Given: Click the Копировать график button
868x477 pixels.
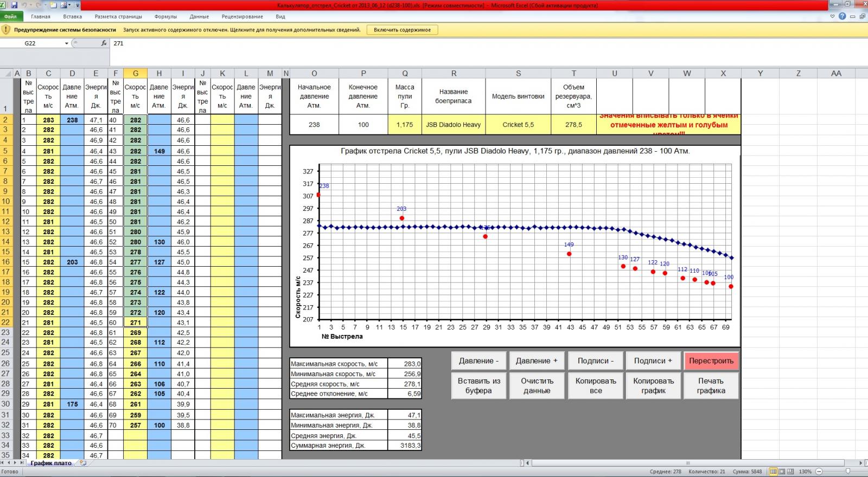Looking at the screenshot, I should 653,385.
